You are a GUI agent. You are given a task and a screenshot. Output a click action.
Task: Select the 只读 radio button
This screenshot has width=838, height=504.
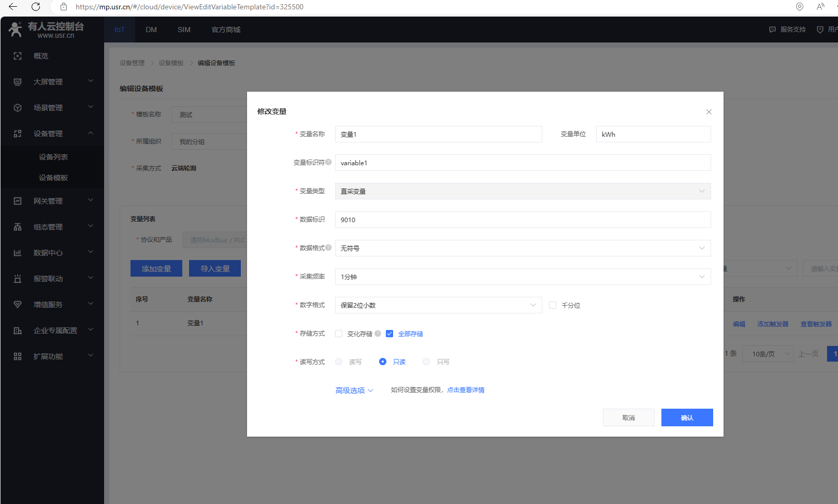tap(383, 362)
